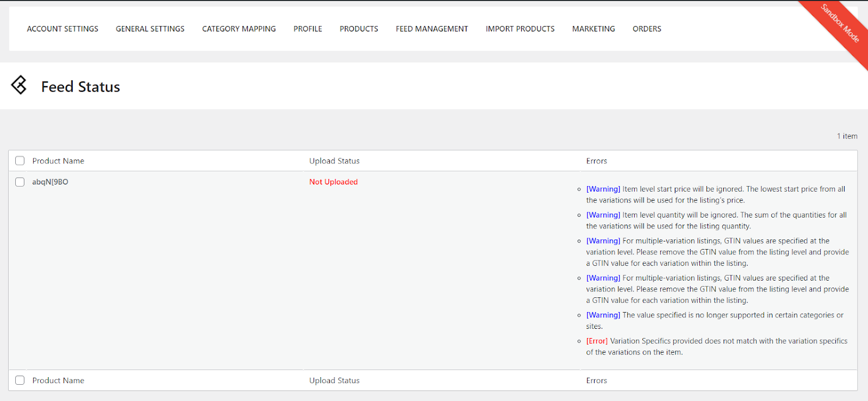Image resolution: width=868 pixels, height=401 pixels.
Task: Click the warning about item level start price
Action: point(716,195)
